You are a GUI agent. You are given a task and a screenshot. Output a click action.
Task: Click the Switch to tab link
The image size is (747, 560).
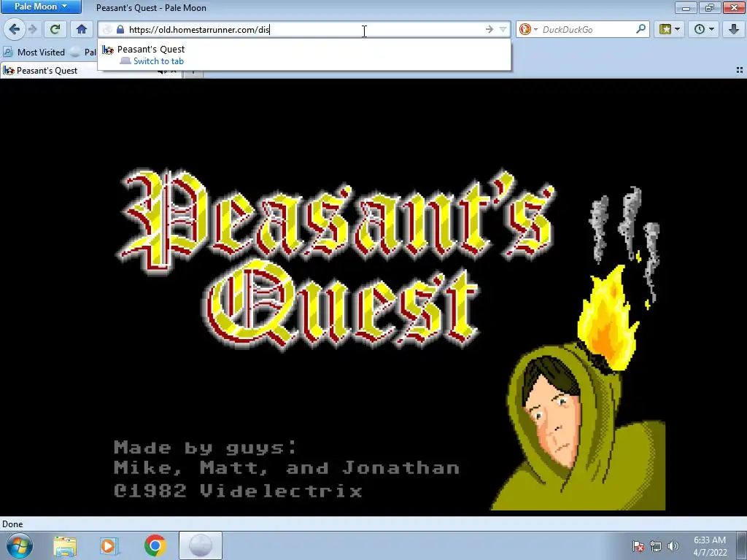(158, 61)
